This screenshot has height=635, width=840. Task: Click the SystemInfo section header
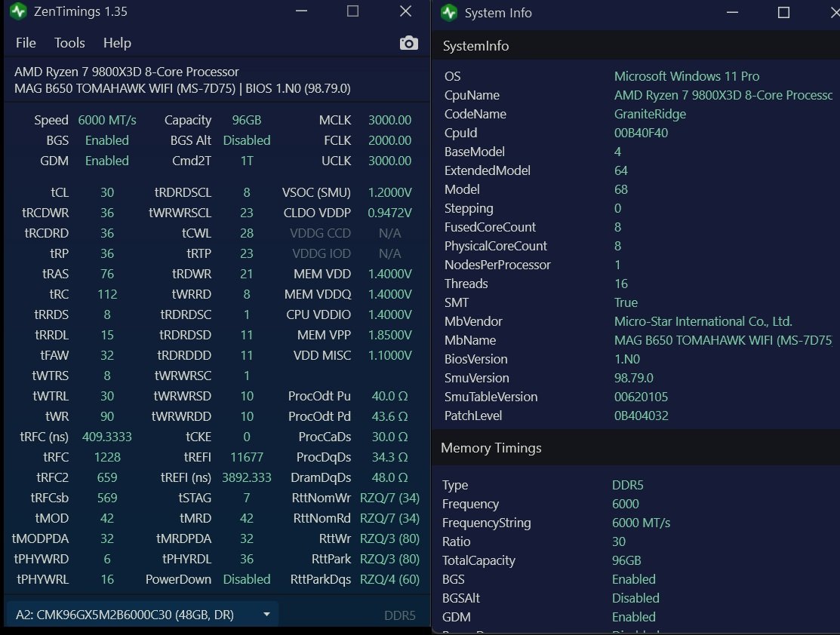click(x=475, y=46)
